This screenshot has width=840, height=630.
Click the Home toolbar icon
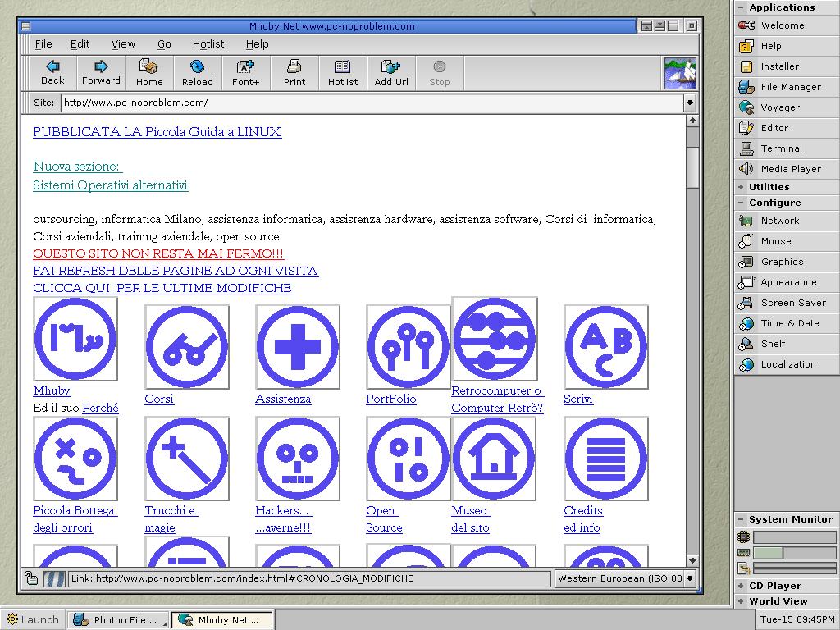pyautogui.click(x=148, y=66)
